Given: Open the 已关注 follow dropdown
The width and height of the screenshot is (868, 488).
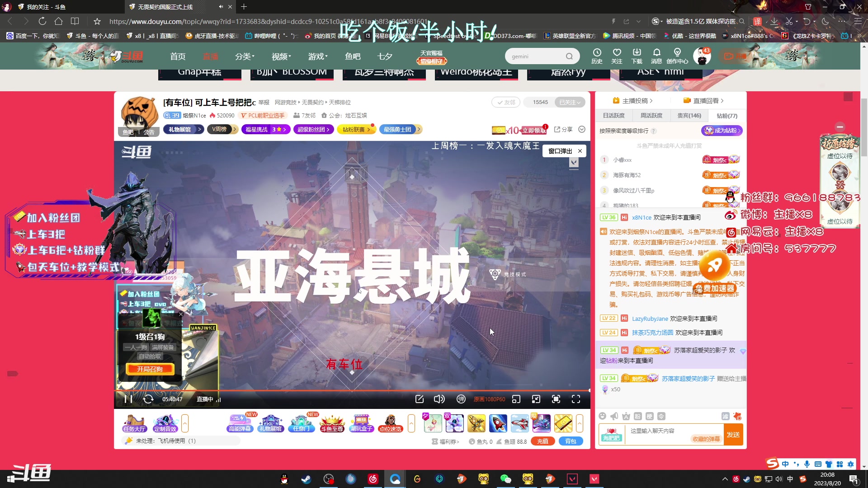Looking at the screenshot, I should point(570,103).
